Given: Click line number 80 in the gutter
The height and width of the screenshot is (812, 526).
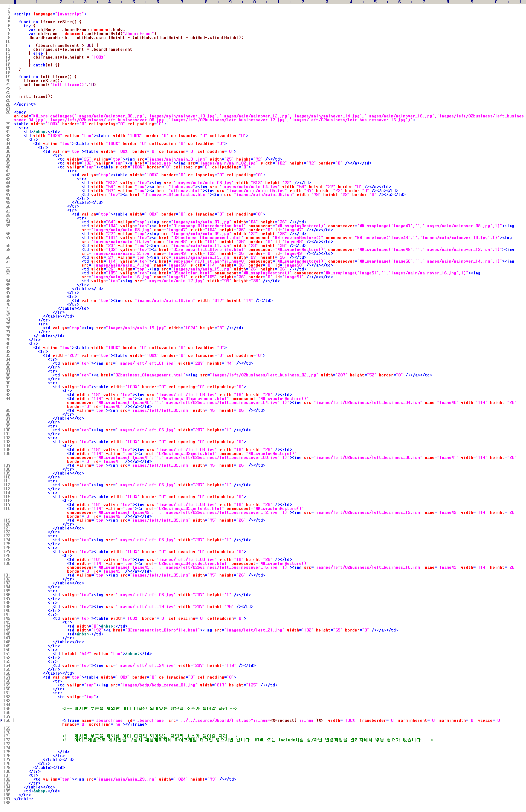Looking at the screenshot, I should point(8,344).
